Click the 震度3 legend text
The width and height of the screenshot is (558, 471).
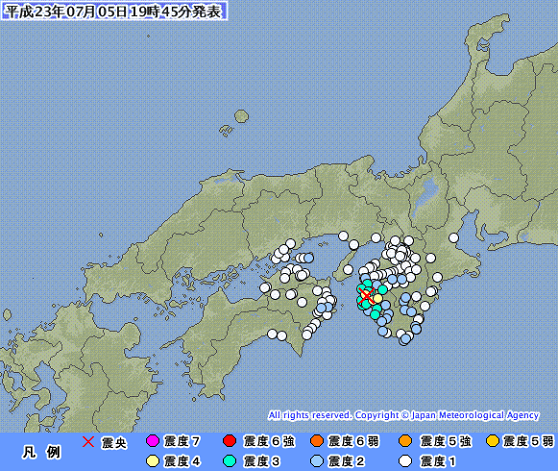(262, 461)
